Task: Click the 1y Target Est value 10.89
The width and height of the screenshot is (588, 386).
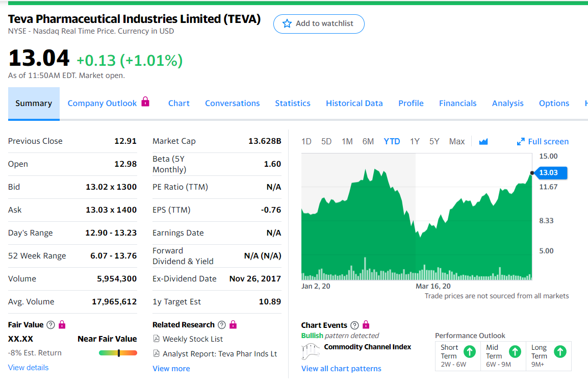Action: (270, 301)
